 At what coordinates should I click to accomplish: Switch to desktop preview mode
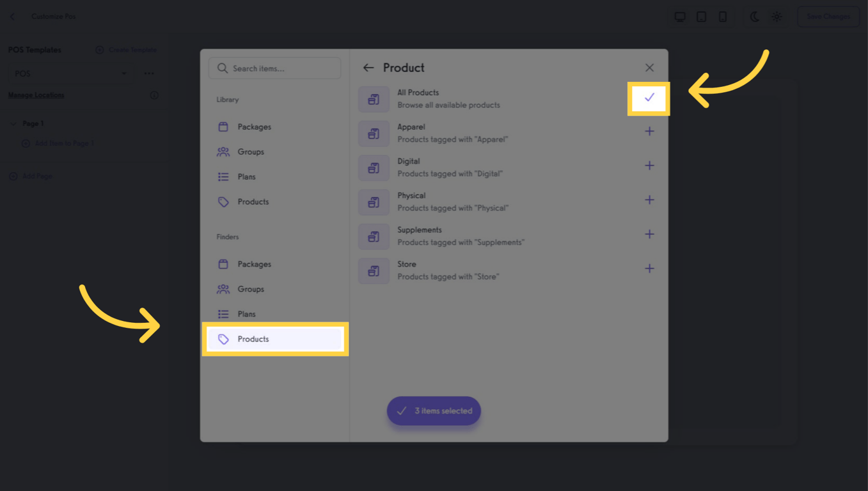680,17
